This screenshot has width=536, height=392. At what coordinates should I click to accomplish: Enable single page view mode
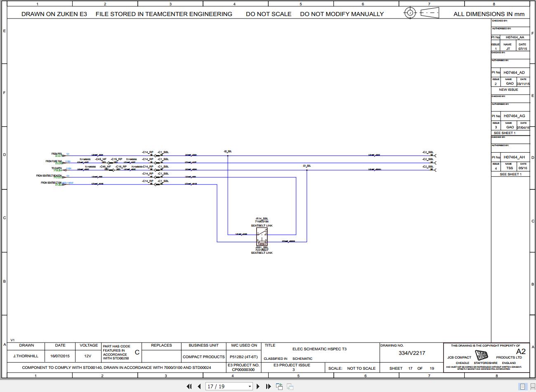522,387
